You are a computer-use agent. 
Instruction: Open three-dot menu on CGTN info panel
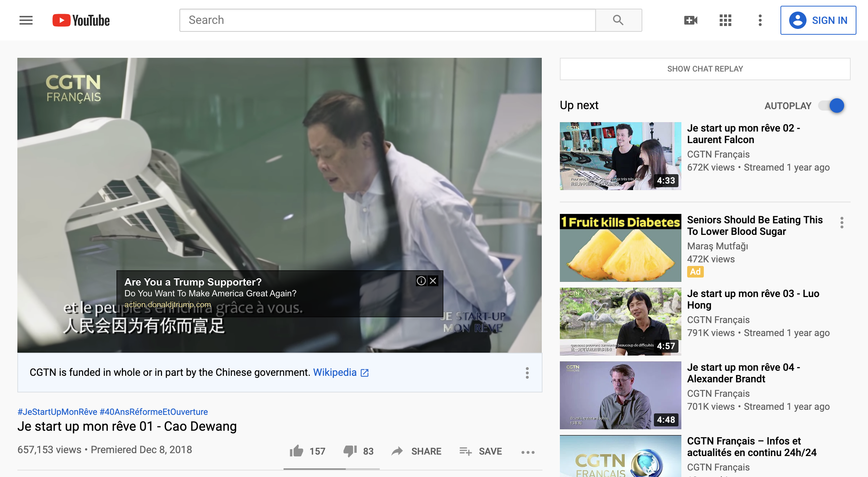(x=527, y=373)
